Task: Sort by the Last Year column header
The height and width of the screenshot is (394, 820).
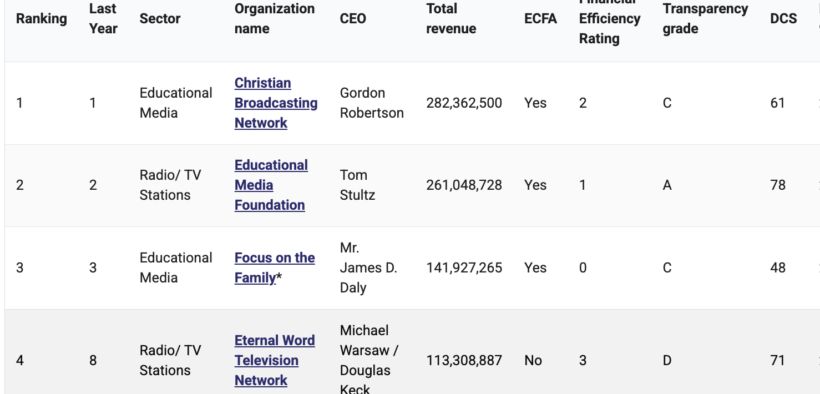Action: [103, 18]
